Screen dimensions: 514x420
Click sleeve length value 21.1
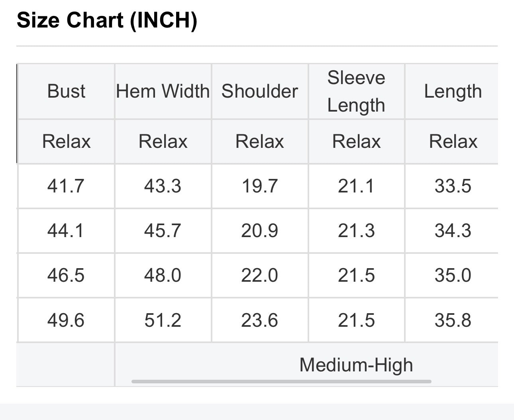[x=356, y=186]
